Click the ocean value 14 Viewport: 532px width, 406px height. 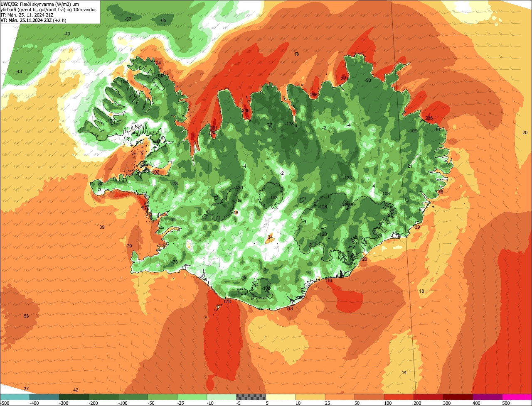pyautogui.click(x=404, y=372)
